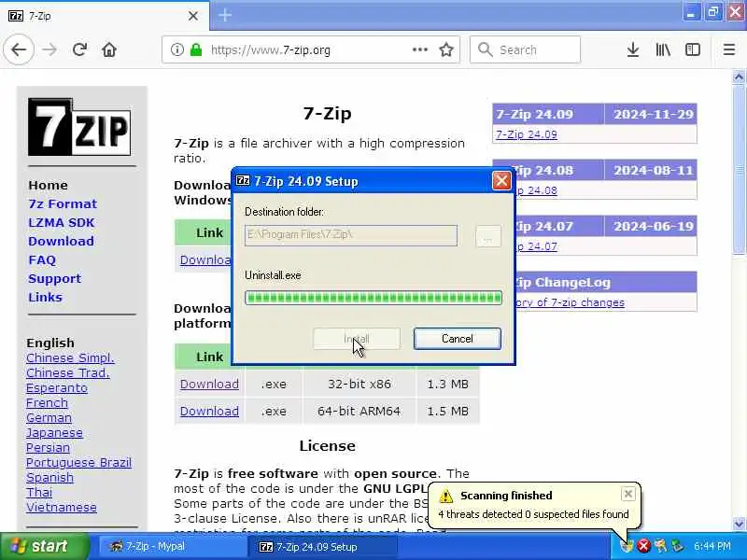
Task: Open the Windows start button
Action: tap(45, 546)
